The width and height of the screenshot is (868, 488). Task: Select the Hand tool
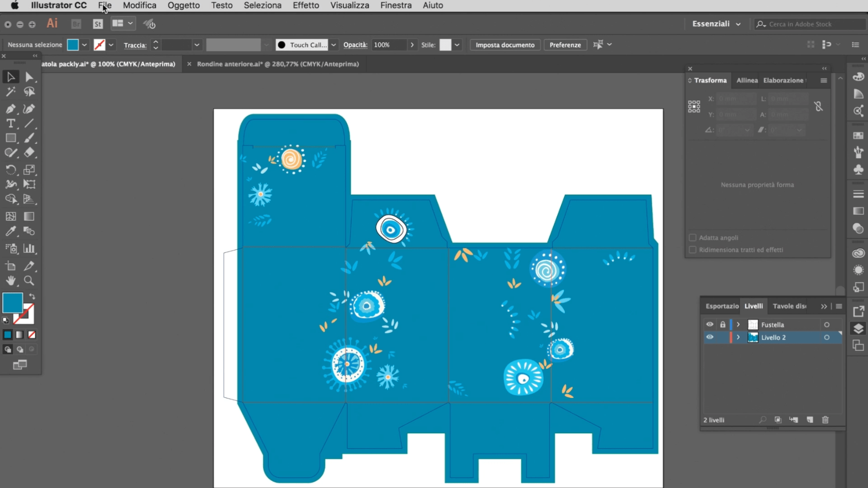pos(11,281)
